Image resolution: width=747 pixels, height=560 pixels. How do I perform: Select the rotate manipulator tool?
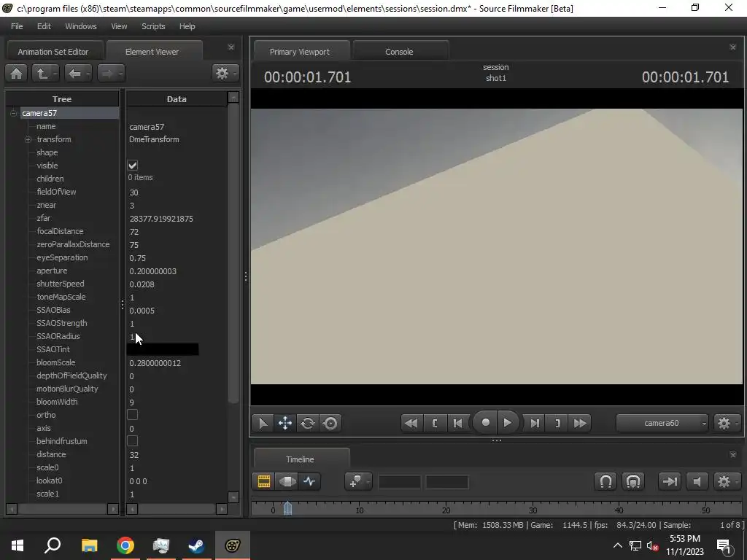point(307,423)
